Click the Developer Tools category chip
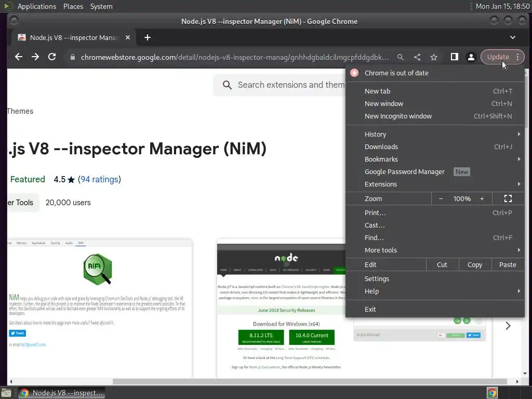The height and width of the screenshot is (399, 532). coord(22,203)
